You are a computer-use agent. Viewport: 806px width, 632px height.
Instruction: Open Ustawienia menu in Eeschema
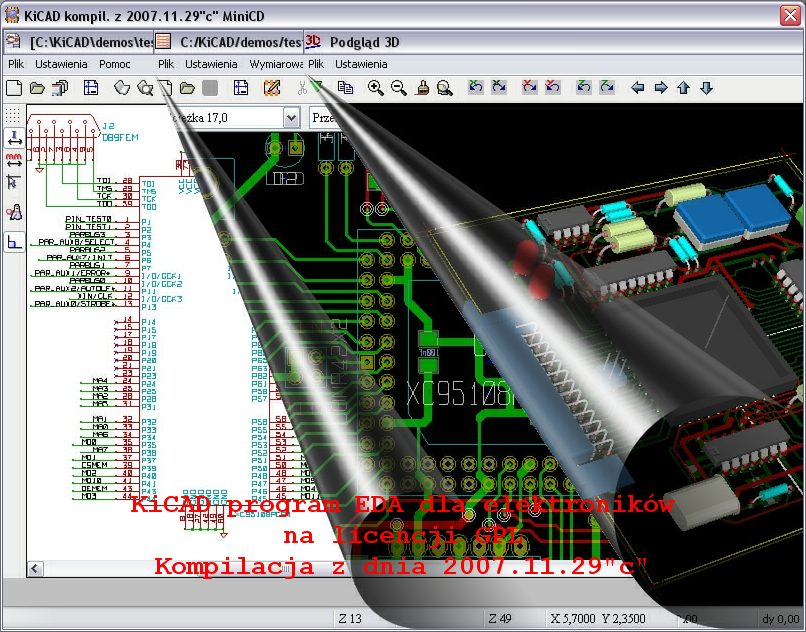61,64
